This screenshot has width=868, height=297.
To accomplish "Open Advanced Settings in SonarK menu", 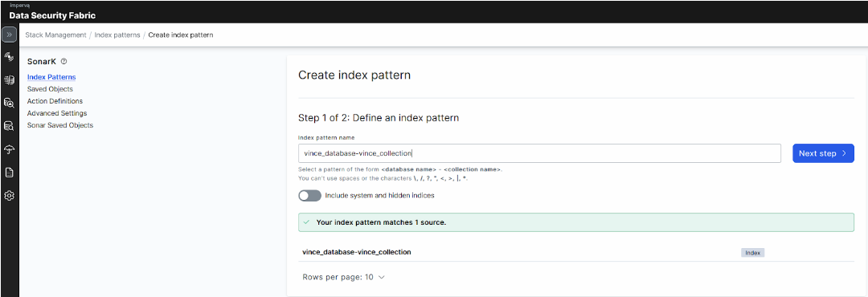I will [57, 113].
